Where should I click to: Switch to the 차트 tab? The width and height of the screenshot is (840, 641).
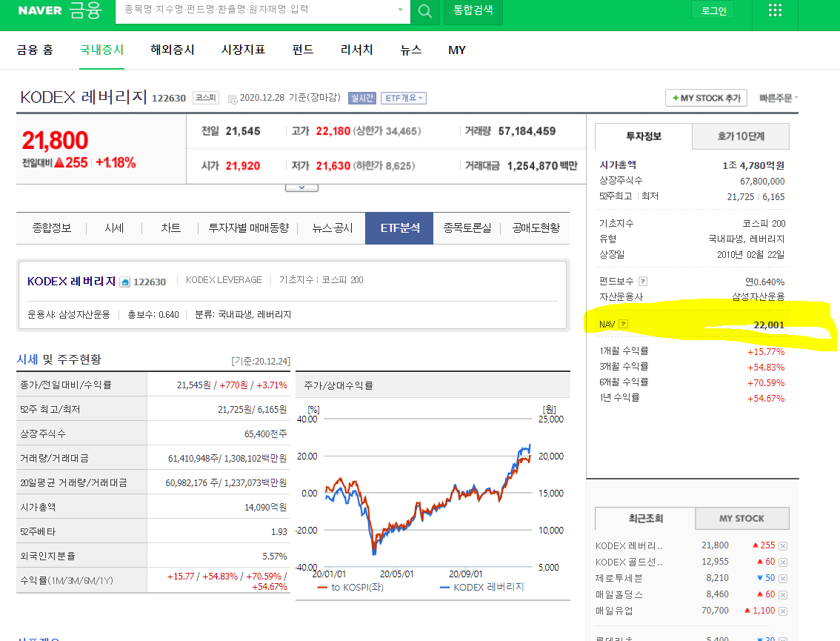(170, 228)
